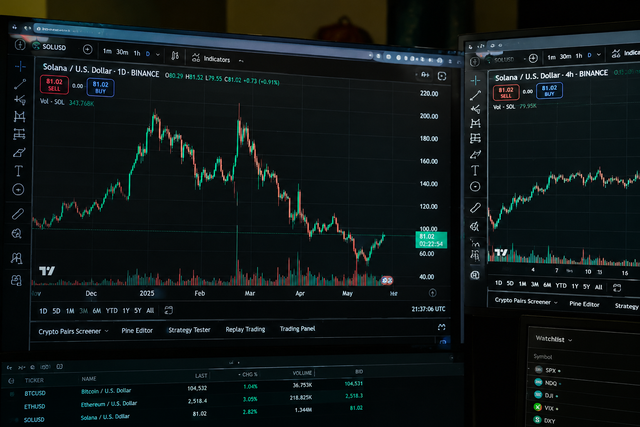This screenshot has width=640, height=427.
Task: Select the ETHUSD row in the screener
Action: click(x=186, y=402)
